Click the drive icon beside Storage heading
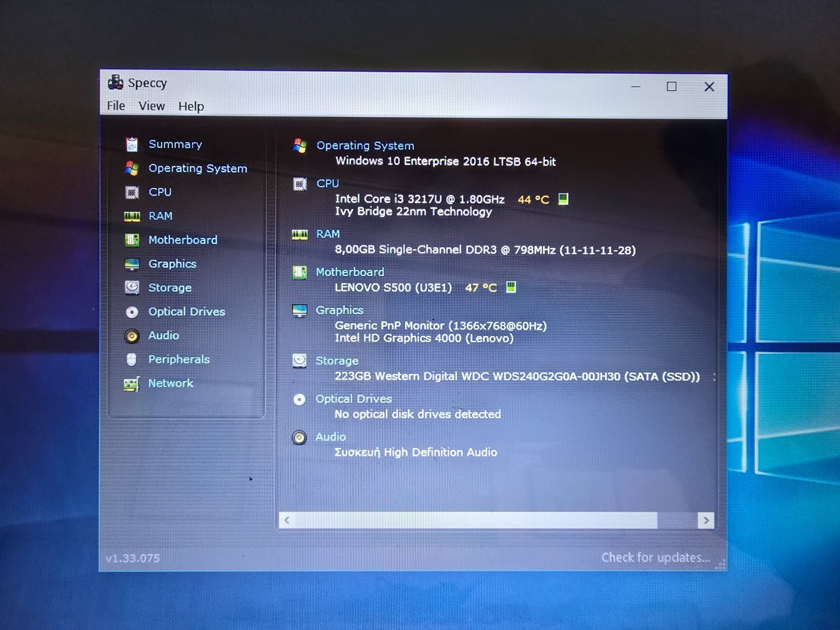The height and width of the screenshot is (630, 840). (x=299, y=361)
